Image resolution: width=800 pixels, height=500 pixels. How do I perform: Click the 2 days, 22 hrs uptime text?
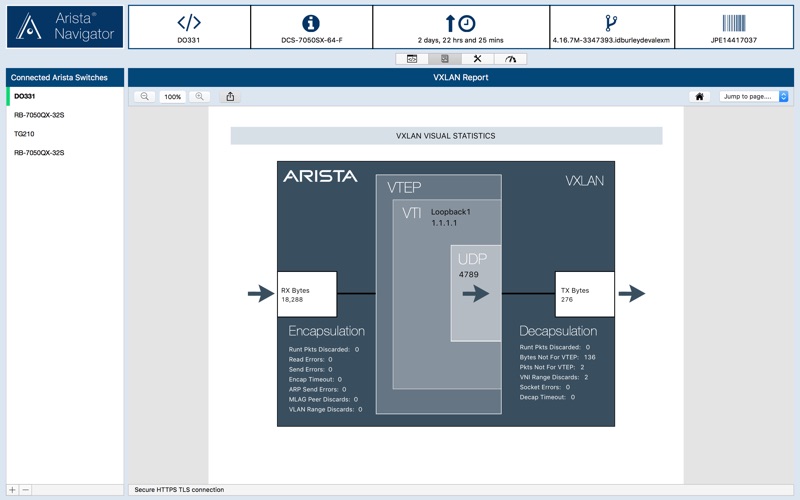pyautogui.click(x=460, y=40)
